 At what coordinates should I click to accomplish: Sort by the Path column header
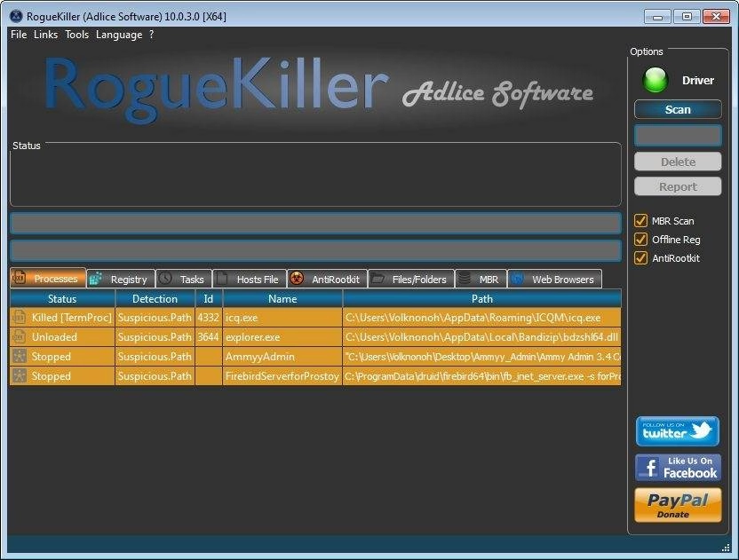(x=482, y=298)
